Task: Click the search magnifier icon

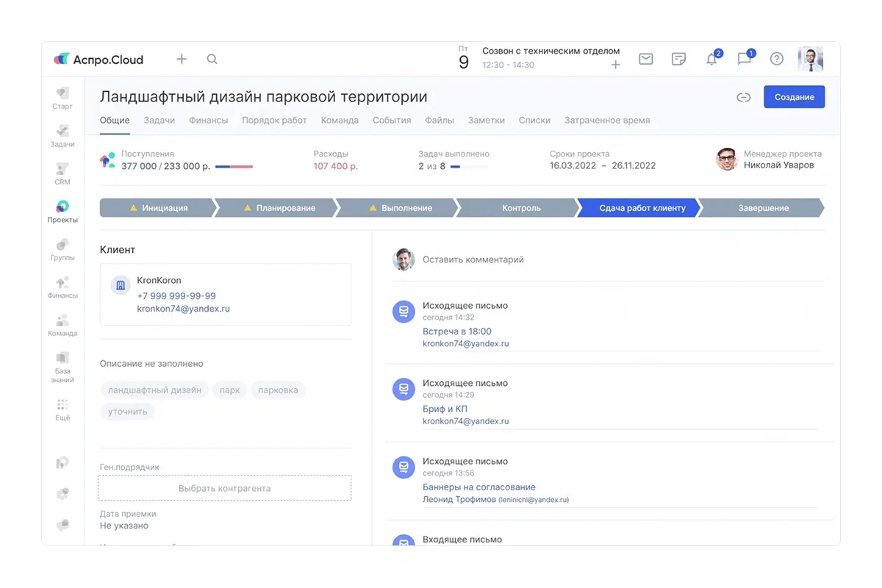Action: (212, 60)
